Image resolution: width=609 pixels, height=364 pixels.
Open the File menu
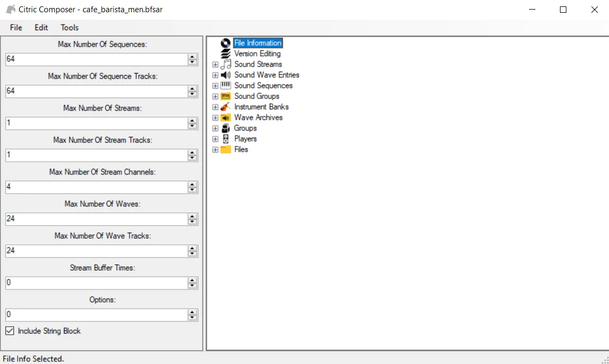point(16,28)
